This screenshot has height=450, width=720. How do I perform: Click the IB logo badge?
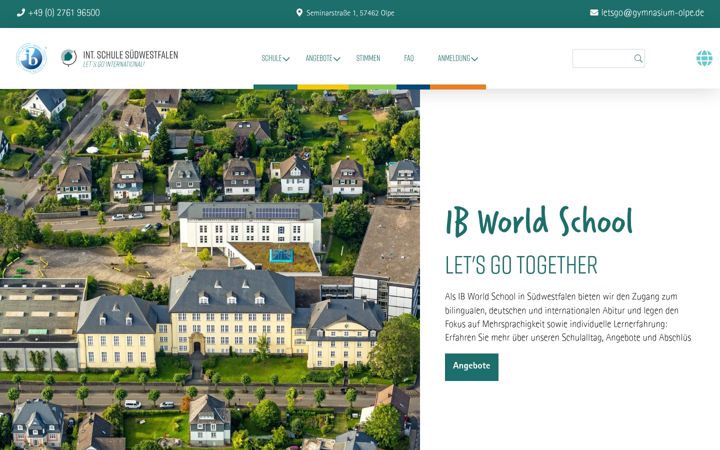point(31,58)
